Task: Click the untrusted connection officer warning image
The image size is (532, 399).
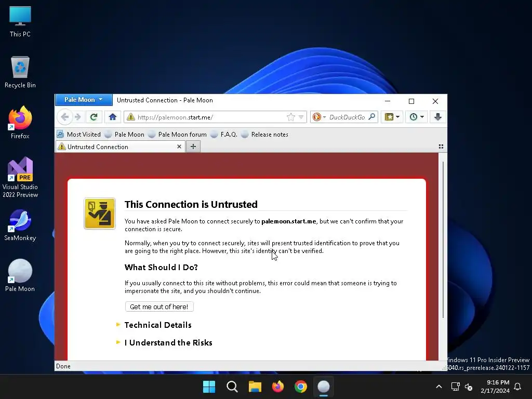Action: tap(100, 214)
